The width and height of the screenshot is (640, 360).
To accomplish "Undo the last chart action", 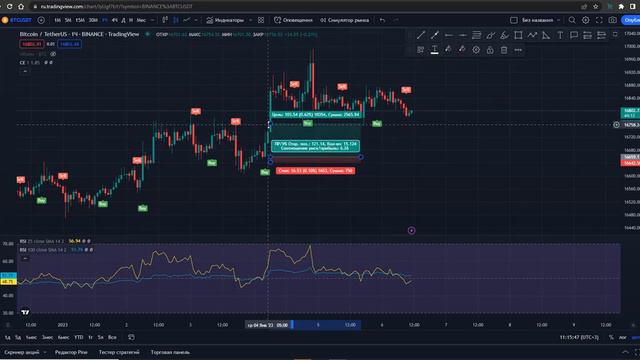I will coord(382,20).
